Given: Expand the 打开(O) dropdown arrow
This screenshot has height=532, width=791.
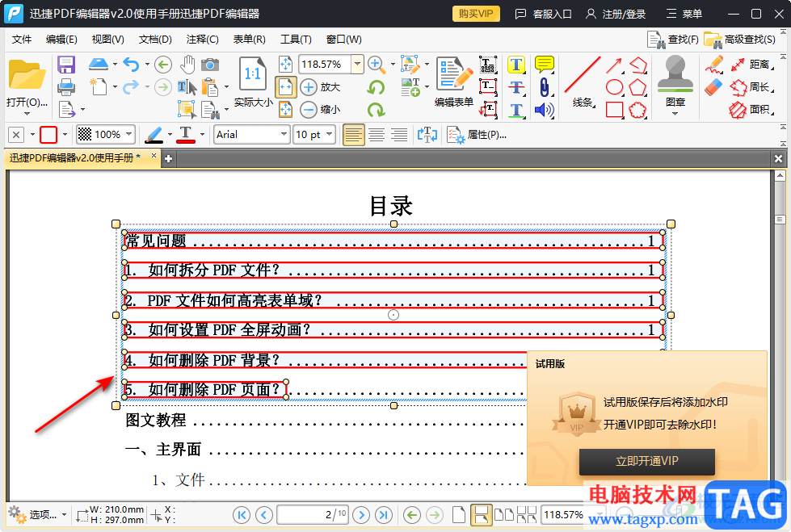Looking at the screenshot, I should [x=26, y=114].
